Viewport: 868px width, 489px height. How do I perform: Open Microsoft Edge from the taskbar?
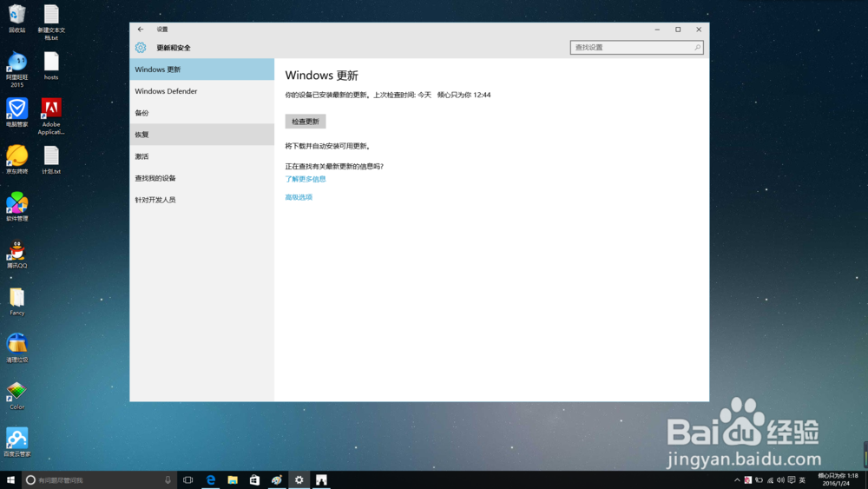[x=210, y=480]
